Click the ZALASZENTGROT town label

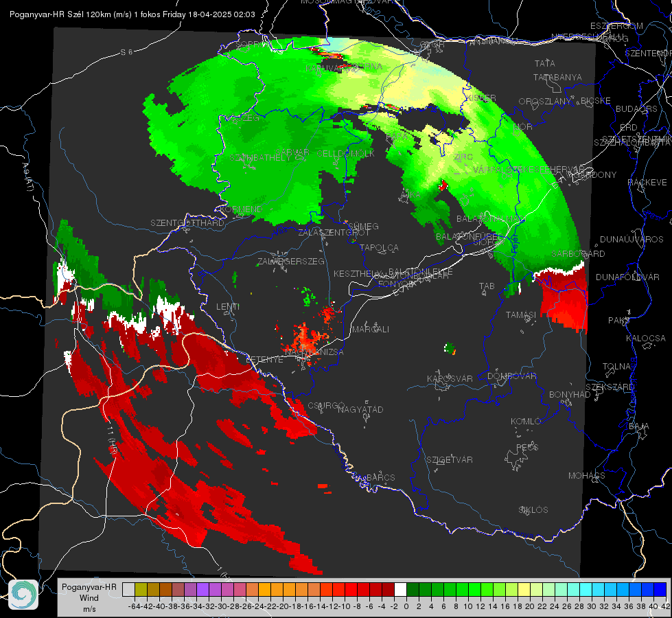click(334, 233)
